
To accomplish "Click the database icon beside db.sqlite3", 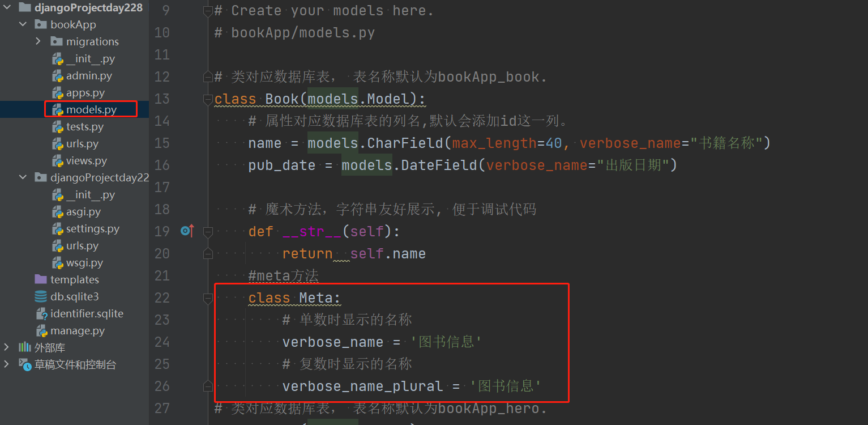I will (41, 296).
